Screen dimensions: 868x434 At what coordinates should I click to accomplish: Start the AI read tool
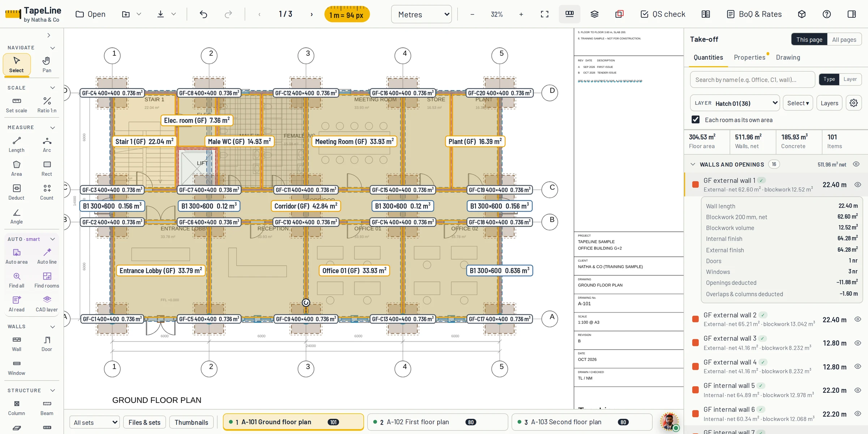pyautogui.click(x=17, y=304)
